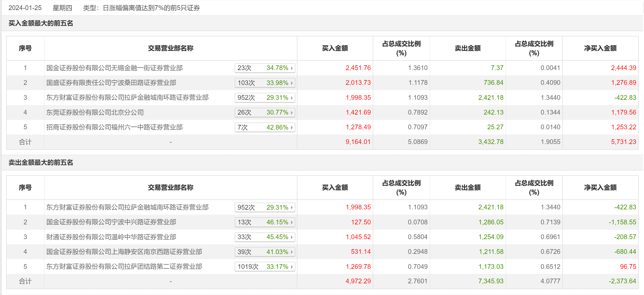The image size is (644, 295).
Task: Click 净买入金额 header in buy table
Action: click(x=600, y=48)
